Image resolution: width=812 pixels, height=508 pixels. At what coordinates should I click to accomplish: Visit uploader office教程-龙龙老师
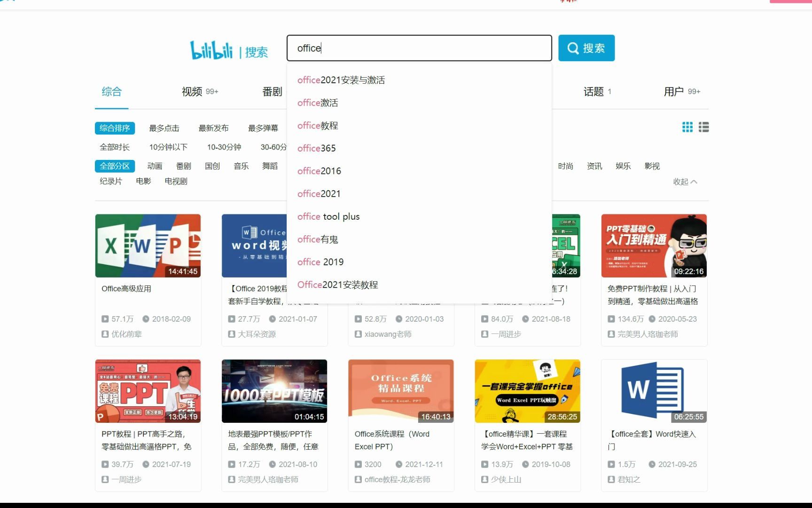pos(398,479)
